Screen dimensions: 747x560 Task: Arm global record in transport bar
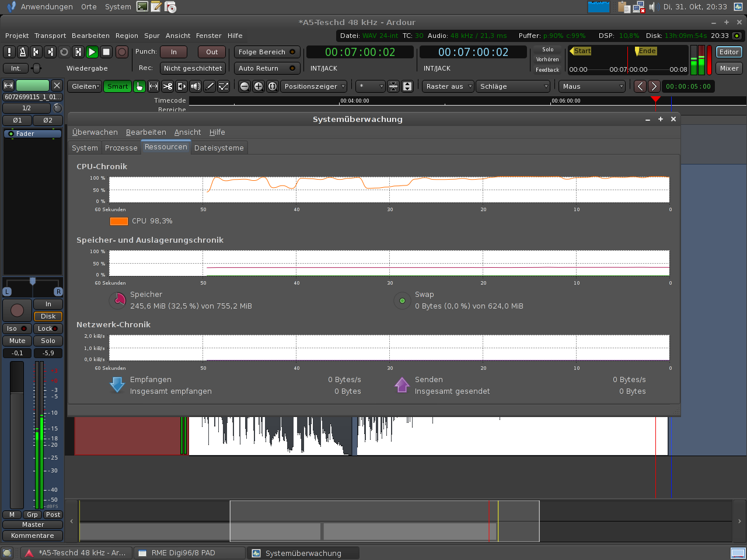(121, 52)
